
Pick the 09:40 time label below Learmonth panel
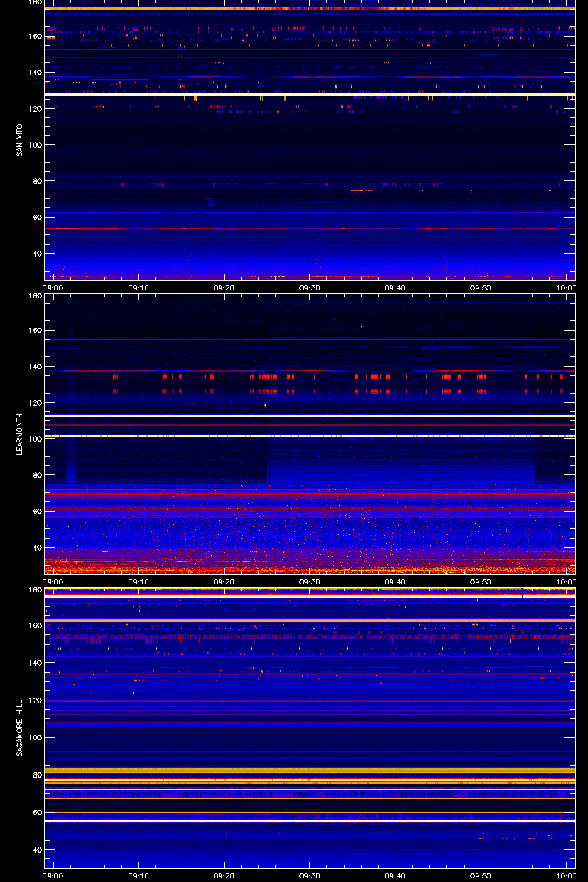click(x=395, y=581)
